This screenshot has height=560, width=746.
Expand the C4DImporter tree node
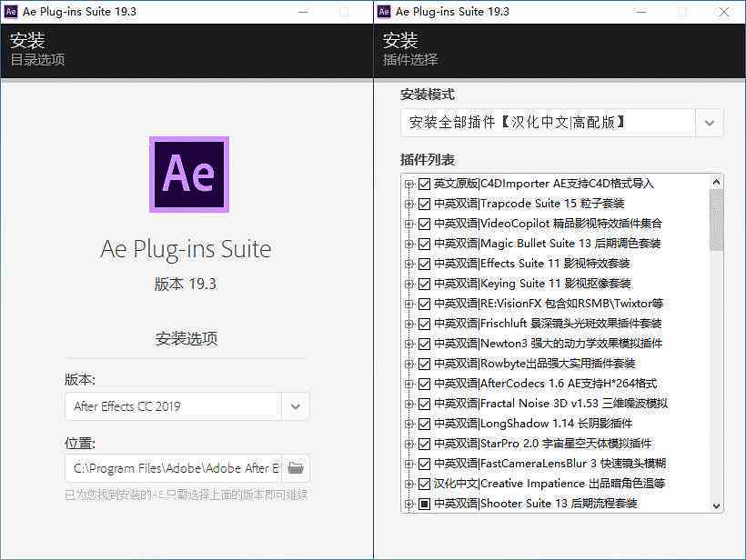click(x=408, y=184)
